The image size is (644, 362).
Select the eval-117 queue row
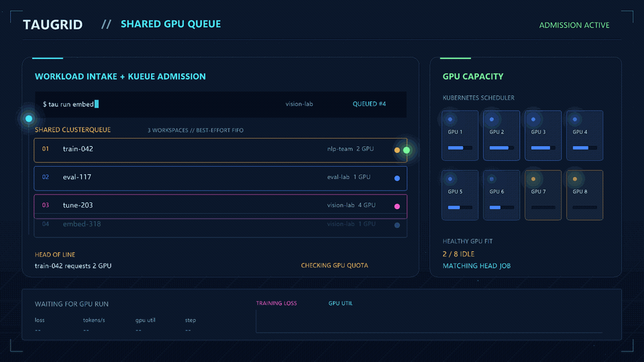coord(221,178)
